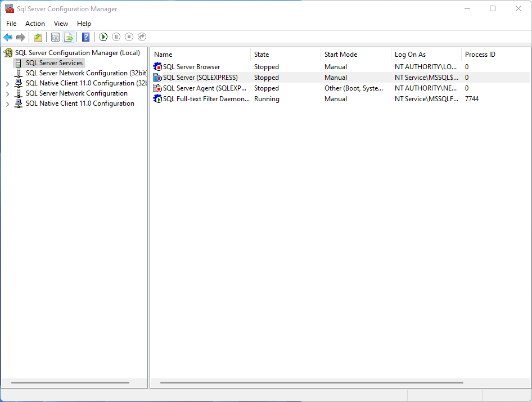Open the File menu

[x=11, y=24]
